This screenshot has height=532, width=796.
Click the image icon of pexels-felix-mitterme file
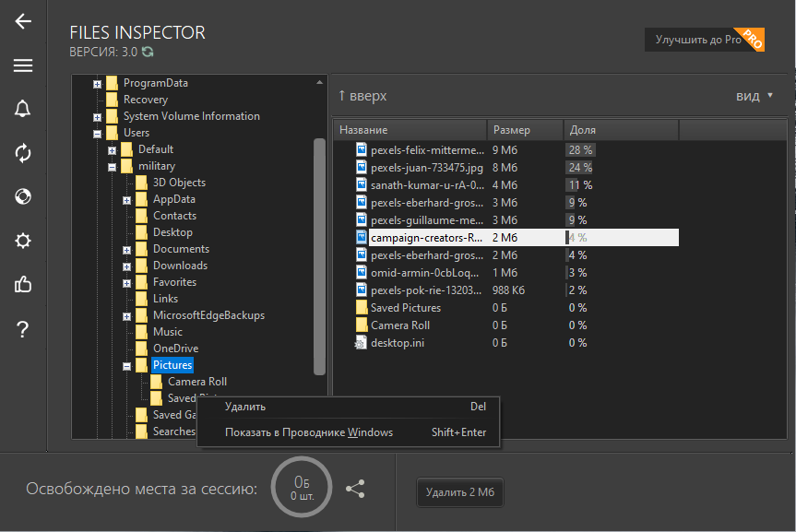(362, 149)
